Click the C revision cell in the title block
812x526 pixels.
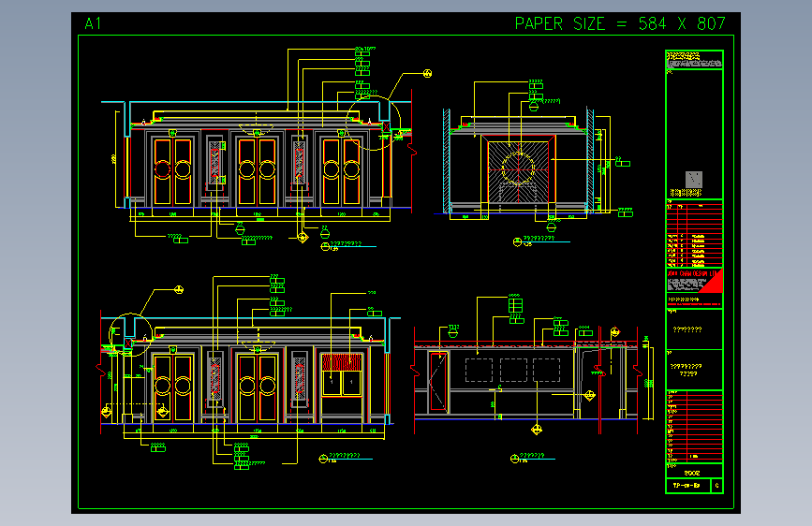pyautogui.click(x=717, y=486)
